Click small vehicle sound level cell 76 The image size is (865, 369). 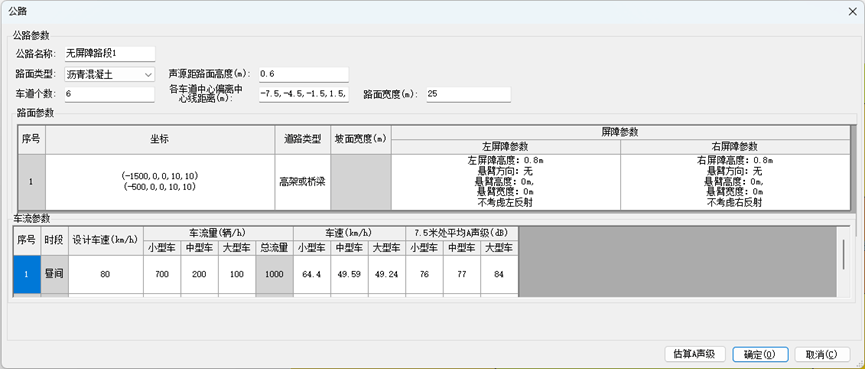424,274
